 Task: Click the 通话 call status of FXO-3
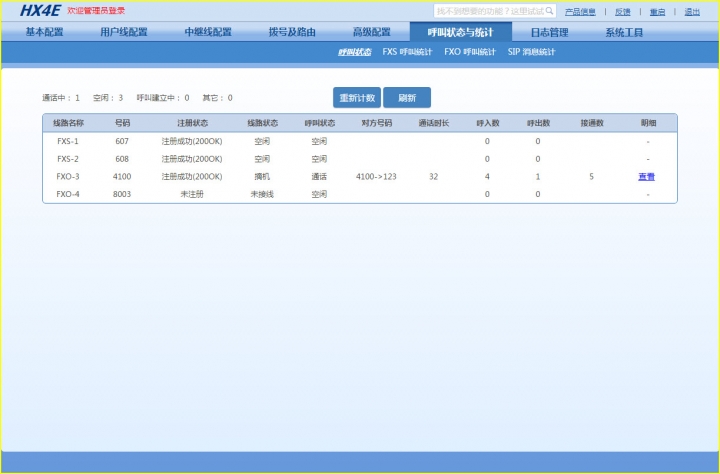tap(319, 176)
